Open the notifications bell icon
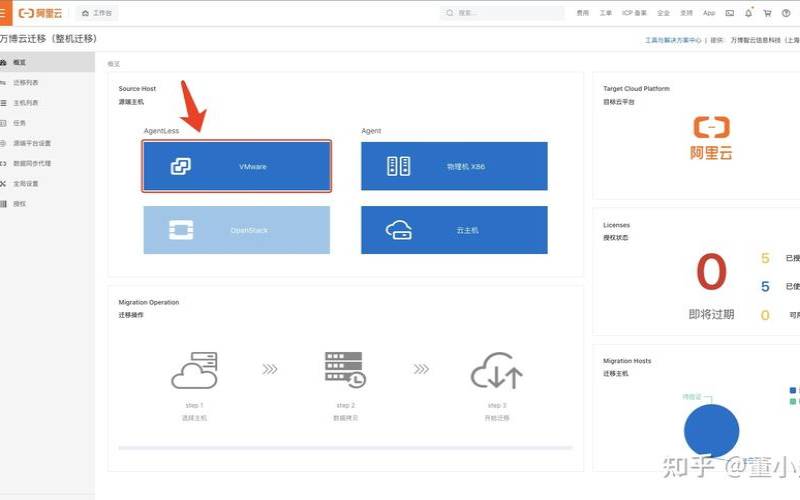 click(748, 13)
